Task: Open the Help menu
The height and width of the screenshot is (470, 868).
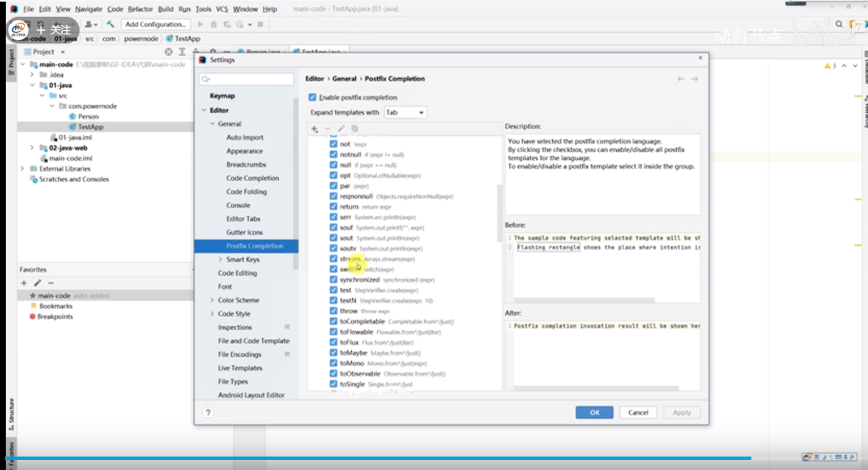Action: (270, 9)
